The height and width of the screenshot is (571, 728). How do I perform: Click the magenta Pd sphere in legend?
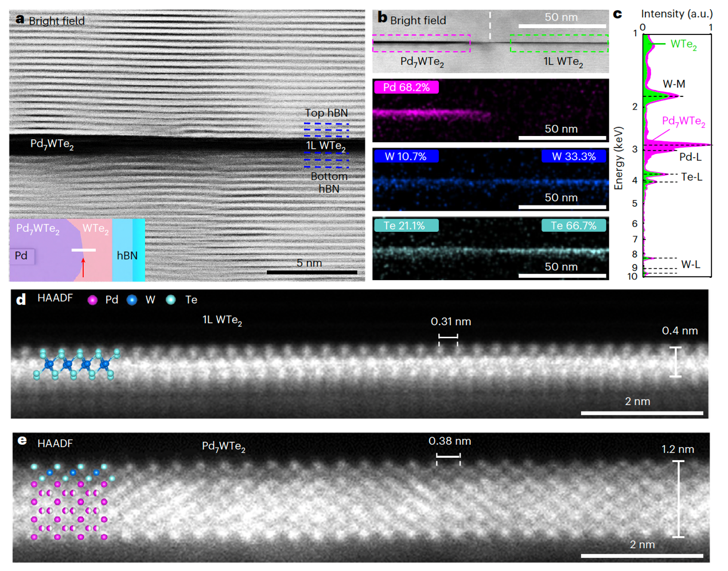click(x=92, y=300)
